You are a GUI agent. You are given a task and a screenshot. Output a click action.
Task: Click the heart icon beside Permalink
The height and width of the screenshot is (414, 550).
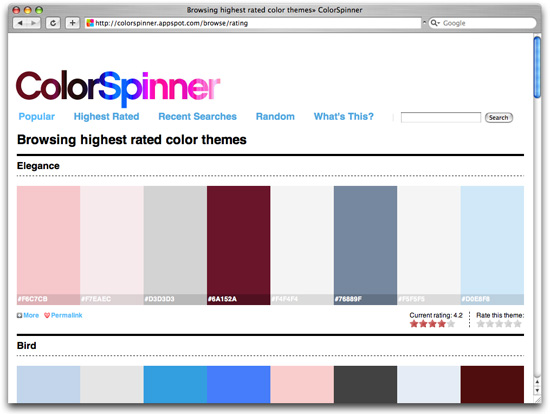47,315
